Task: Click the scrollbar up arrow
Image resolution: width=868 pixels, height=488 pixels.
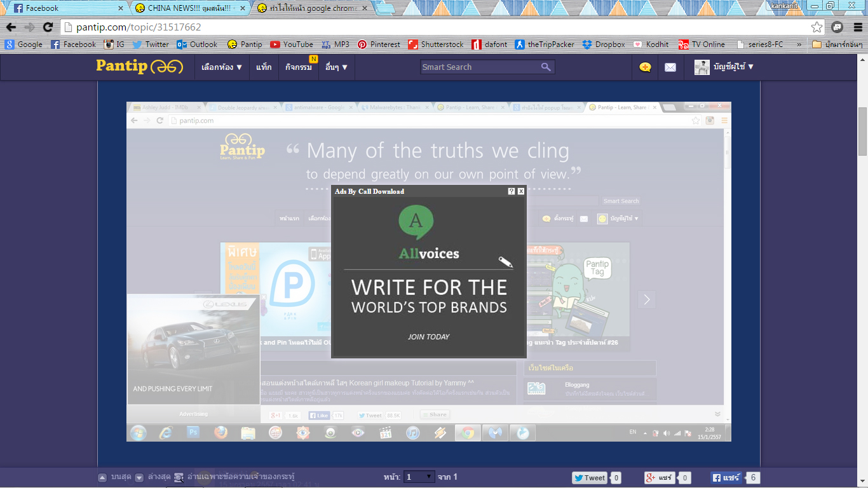Action: (862, 59)
